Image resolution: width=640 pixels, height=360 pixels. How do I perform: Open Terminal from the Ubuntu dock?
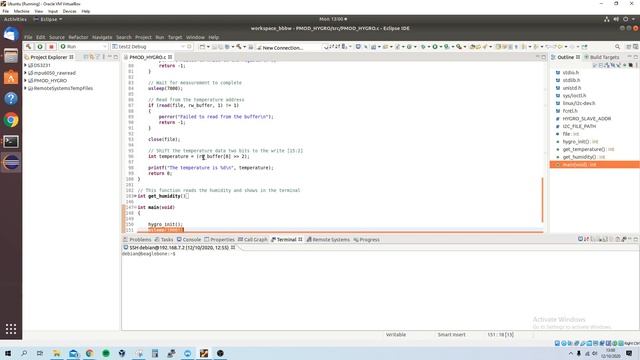click(11, 142)
